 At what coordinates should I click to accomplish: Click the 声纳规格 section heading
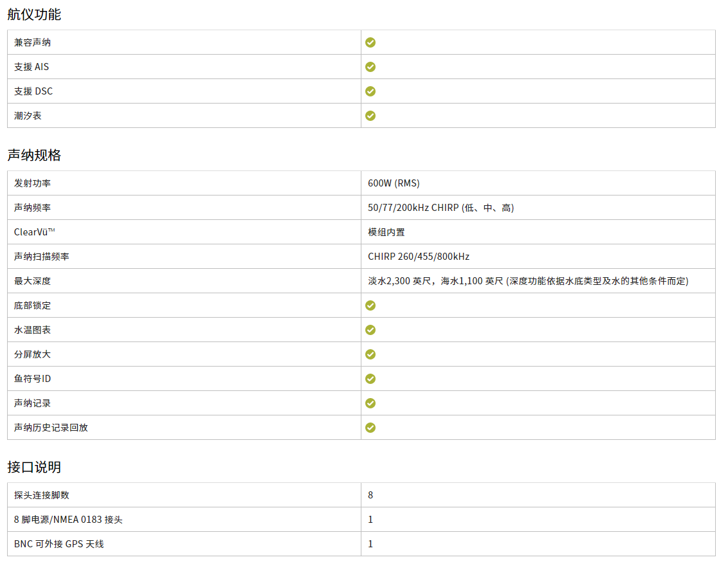pos(34,155)
